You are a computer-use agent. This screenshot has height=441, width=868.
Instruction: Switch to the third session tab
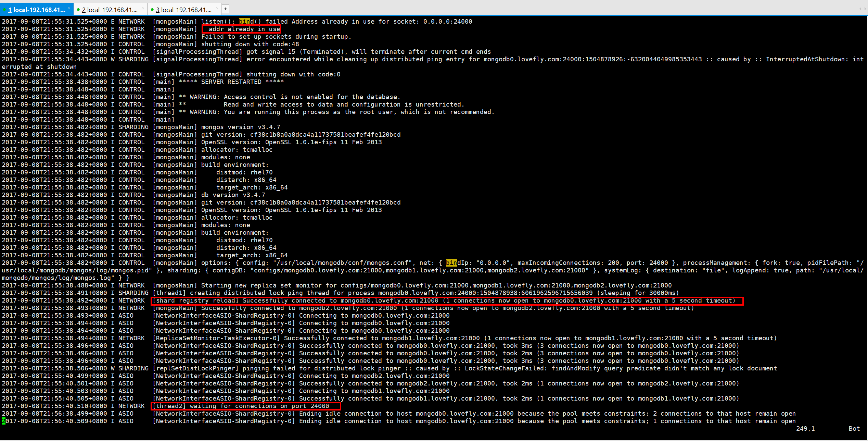pyautogui.click(x=183, y=10)
